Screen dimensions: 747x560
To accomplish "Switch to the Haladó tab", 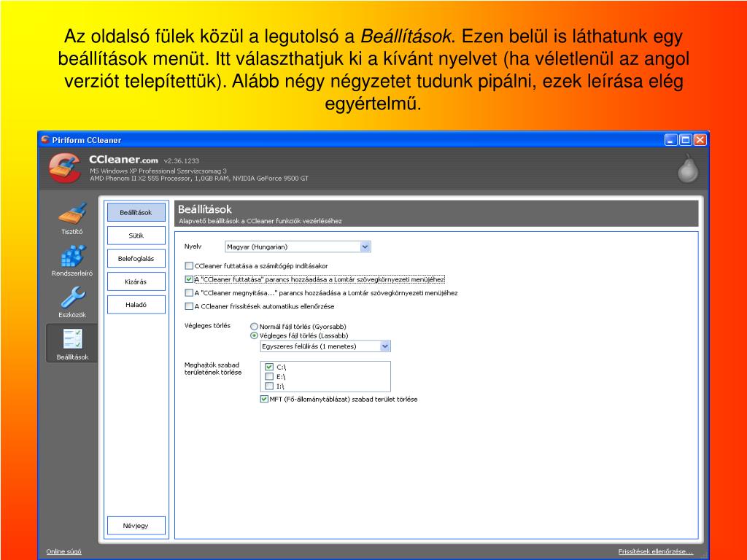I will tap(136, 305).
